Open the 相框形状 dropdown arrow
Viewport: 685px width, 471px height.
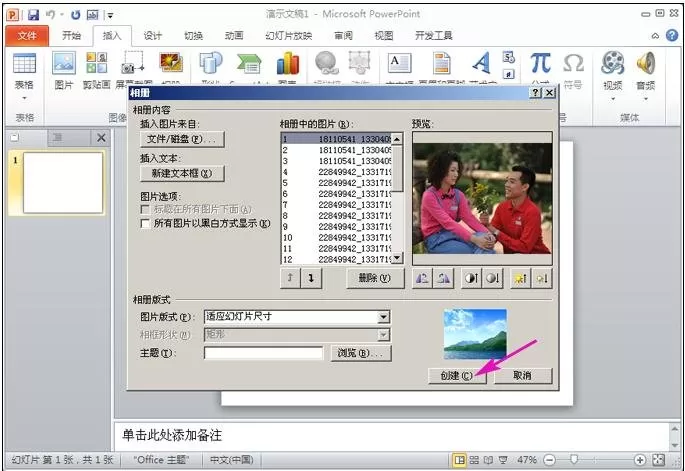(x=383, y=335)
